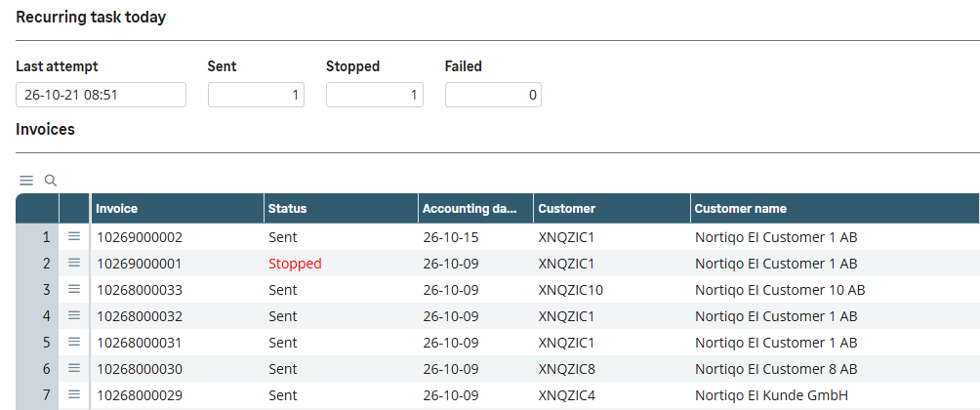Select row number 3 in the table

[37, 289]
